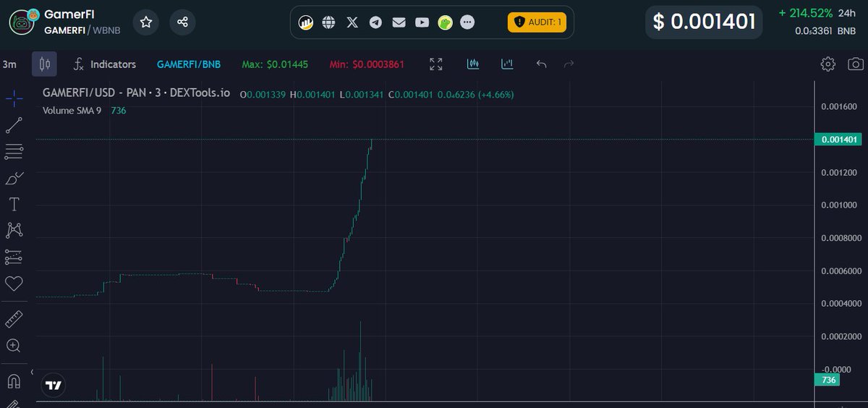Open the X (Twitter) social link

tap(352, 22)
